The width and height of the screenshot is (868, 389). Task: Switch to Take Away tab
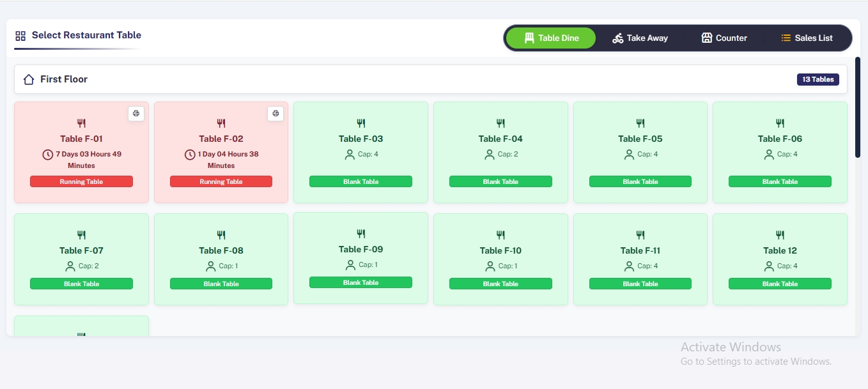(x=640, y=38)
